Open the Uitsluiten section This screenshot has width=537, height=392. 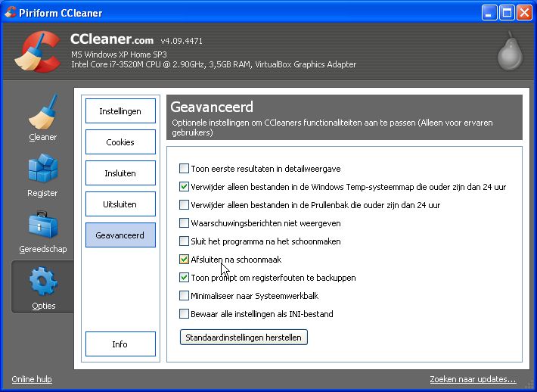(x=120, y=204)
